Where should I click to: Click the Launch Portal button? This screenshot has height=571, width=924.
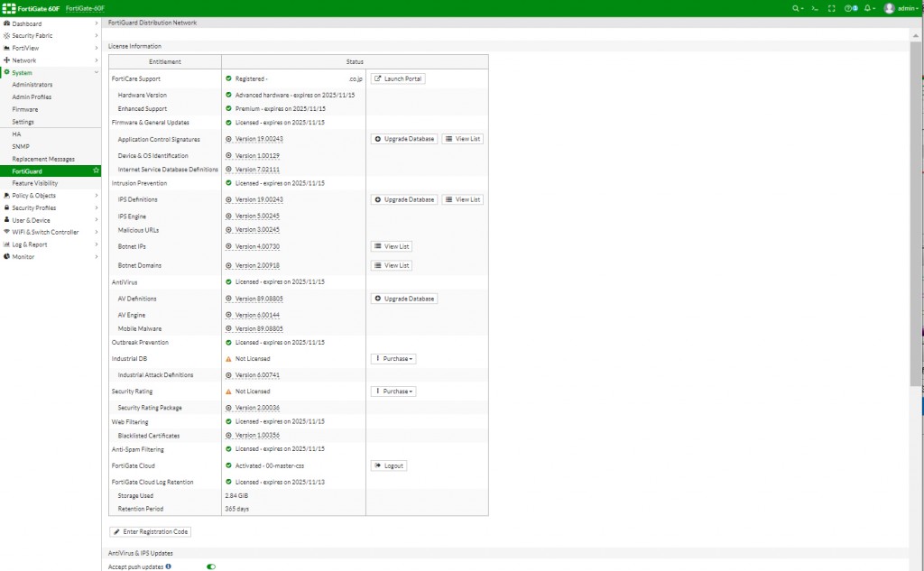[398, 78]
